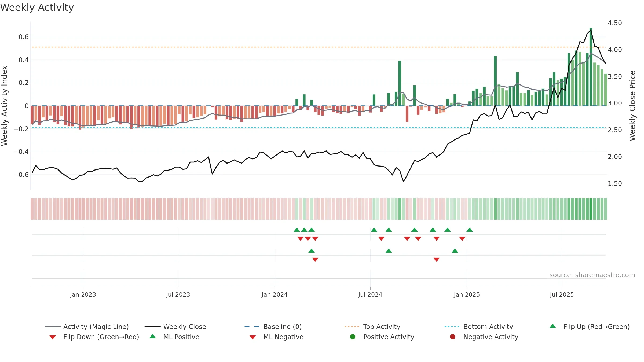This screenshot has width=644, height=362.
Task: Click the Jan 2023 x-axis label
Action: pos(83,294)
